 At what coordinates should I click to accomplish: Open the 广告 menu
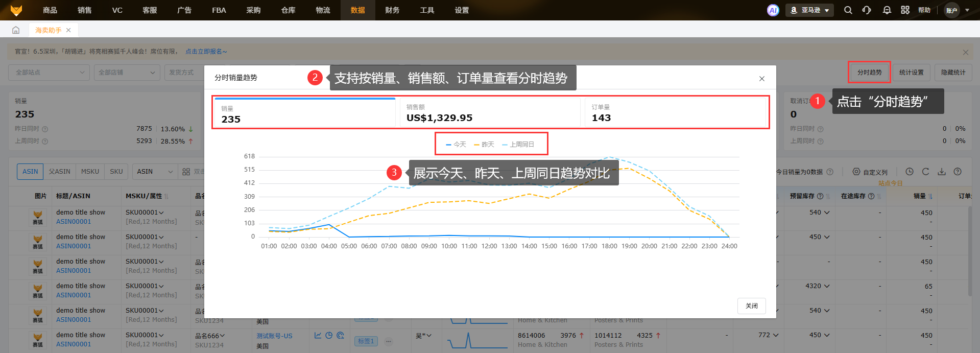pyautogui.click(x=184, y=10)
